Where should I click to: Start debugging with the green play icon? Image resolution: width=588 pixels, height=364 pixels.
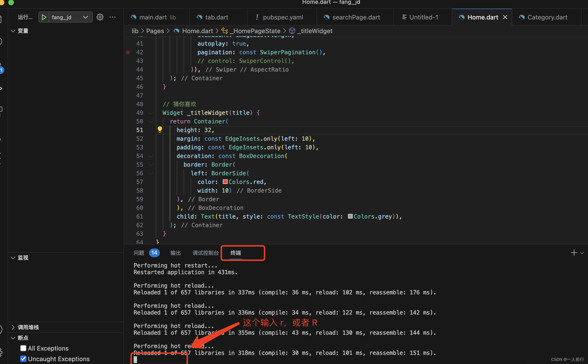point(44,17)
